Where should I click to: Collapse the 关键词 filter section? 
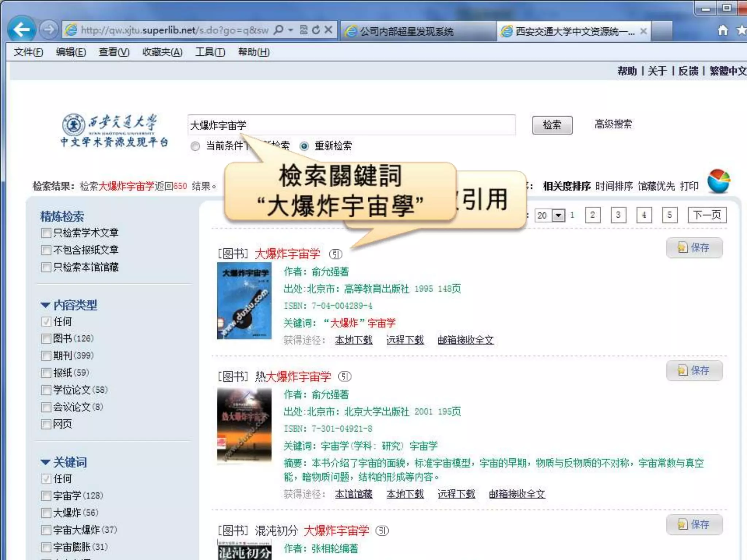click(x=45, y=462)
